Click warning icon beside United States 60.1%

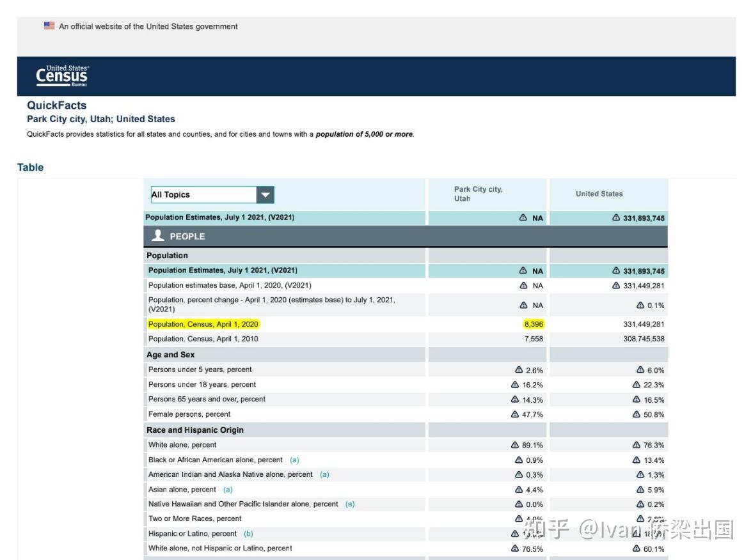(637, 548)
